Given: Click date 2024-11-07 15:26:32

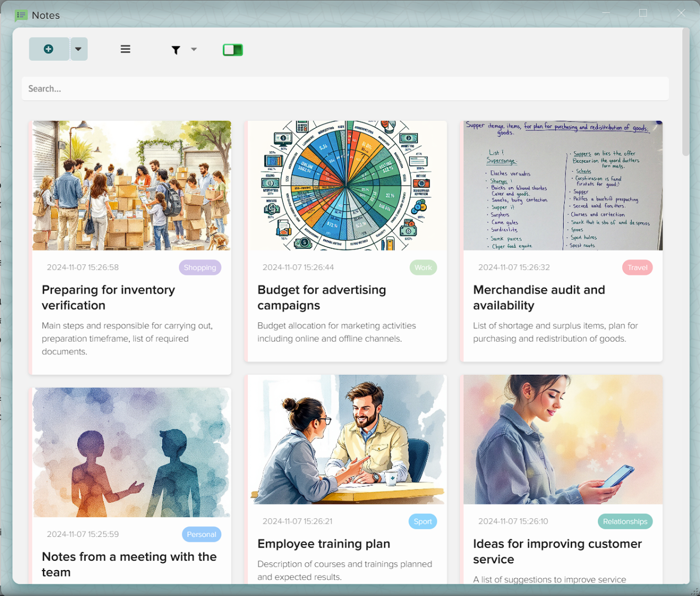Looking at the screenshot, I should 514,268.
